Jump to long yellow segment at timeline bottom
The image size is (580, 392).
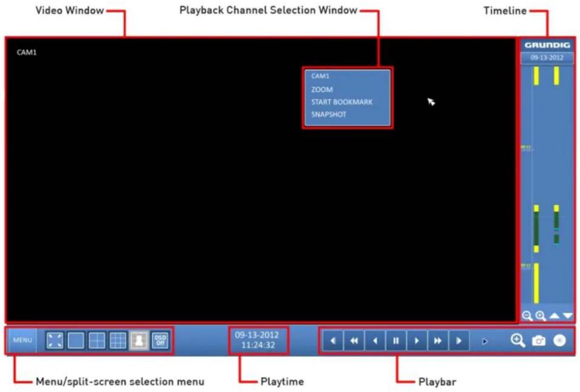[536, 283]
